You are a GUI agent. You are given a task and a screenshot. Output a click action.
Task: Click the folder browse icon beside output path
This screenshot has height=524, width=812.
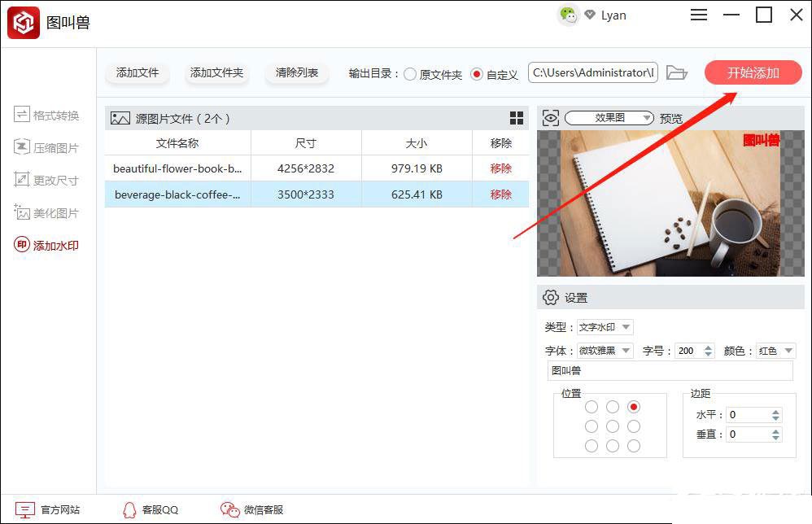677,72
